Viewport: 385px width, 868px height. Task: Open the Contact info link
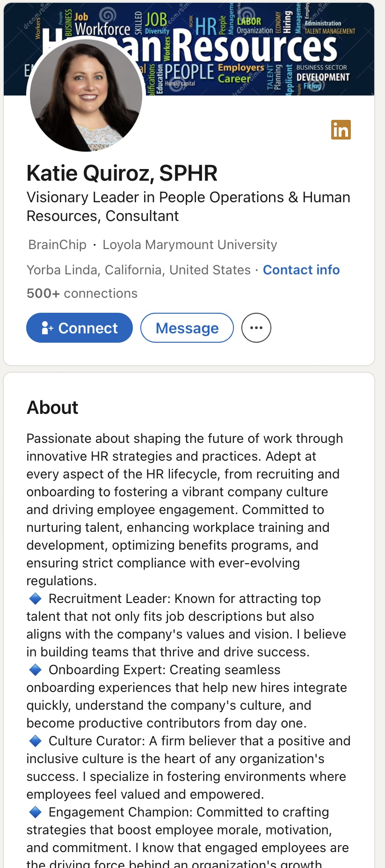point(301,270)
